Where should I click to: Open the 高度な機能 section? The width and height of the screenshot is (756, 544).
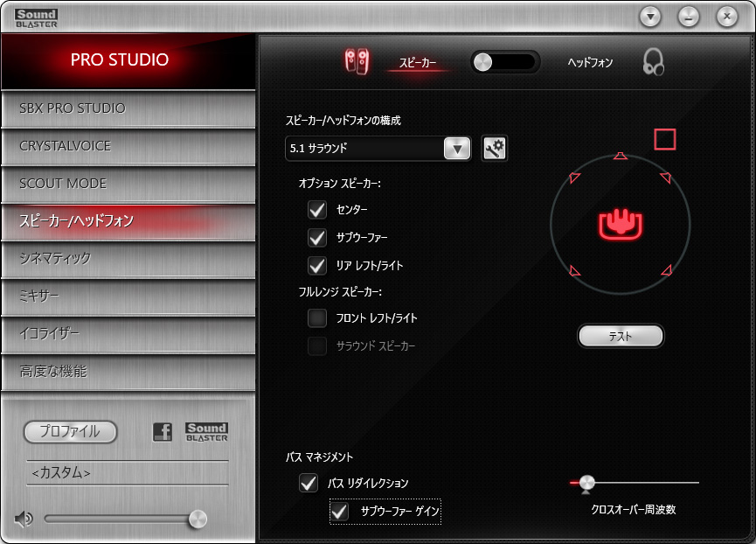(x=128, y=372)
